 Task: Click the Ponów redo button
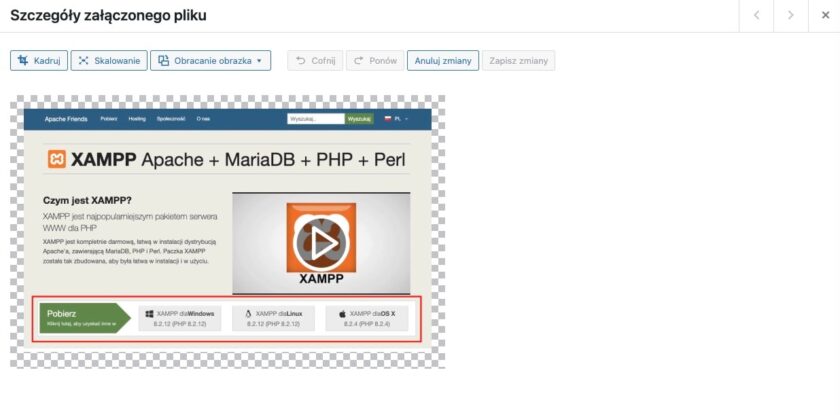point(375,61)
